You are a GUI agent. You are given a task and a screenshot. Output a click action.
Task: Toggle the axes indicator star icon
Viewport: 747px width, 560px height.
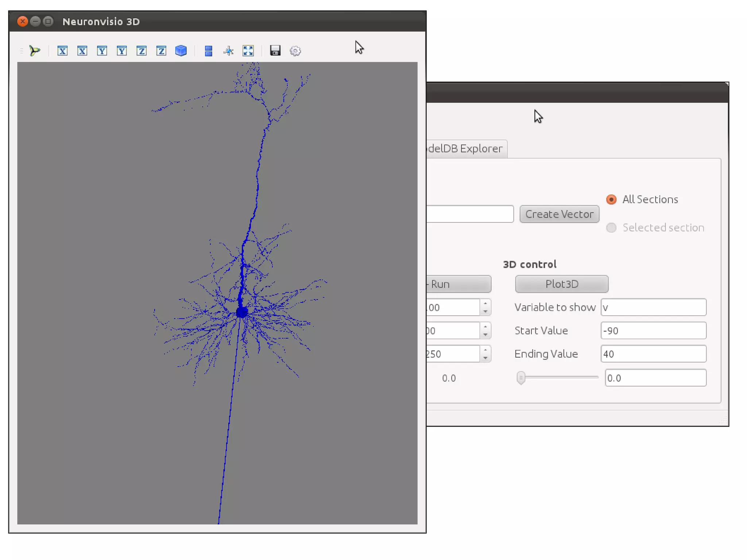[x=228, y=51]
